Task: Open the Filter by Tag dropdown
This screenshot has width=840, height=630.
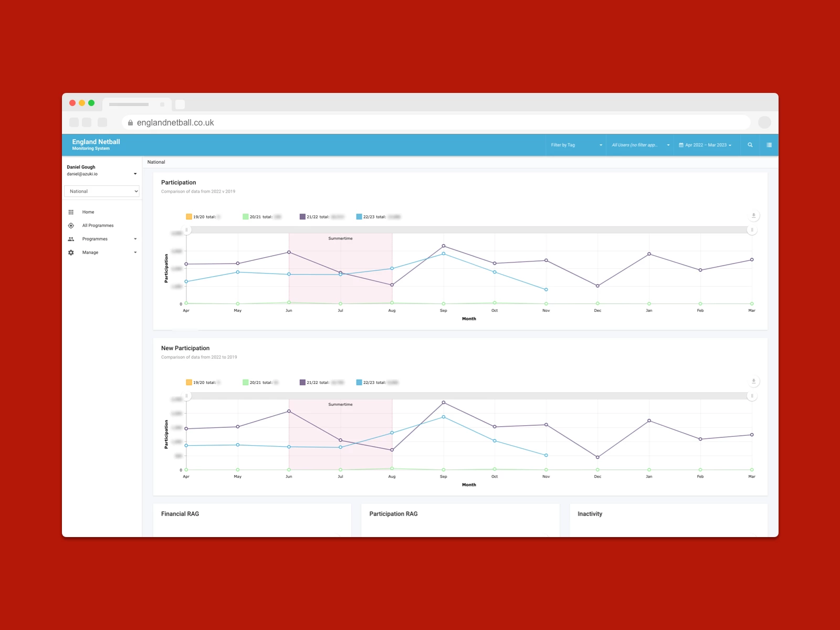Action: pos(576,145)
